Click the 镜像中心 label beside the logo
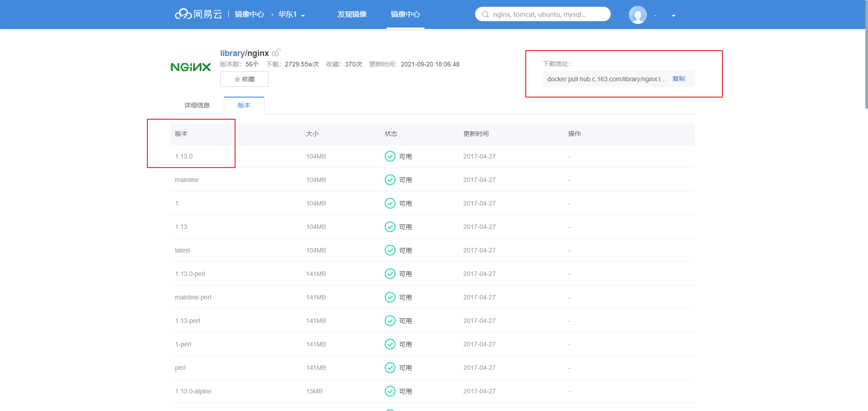868x411 pixels. pyautogui.click(x=250, y=14)
